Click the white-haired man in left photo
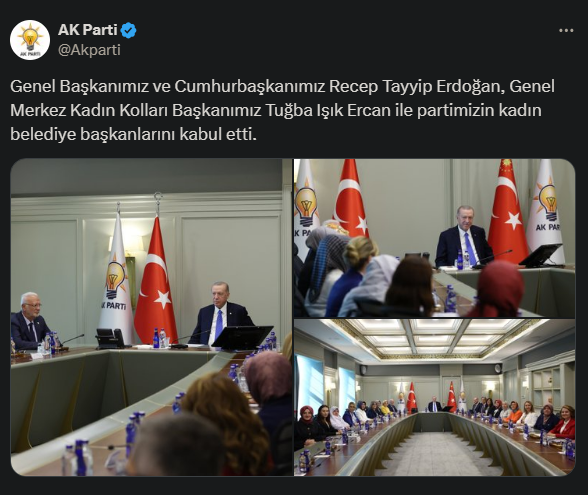This screenshot has width=588, height=495. 29,321
